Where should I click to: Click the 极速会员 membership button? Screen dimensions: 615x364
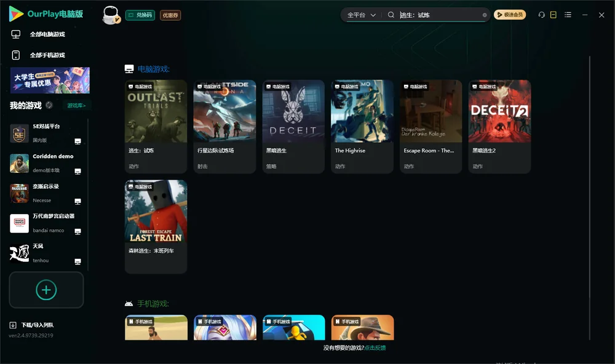point(510,15)
